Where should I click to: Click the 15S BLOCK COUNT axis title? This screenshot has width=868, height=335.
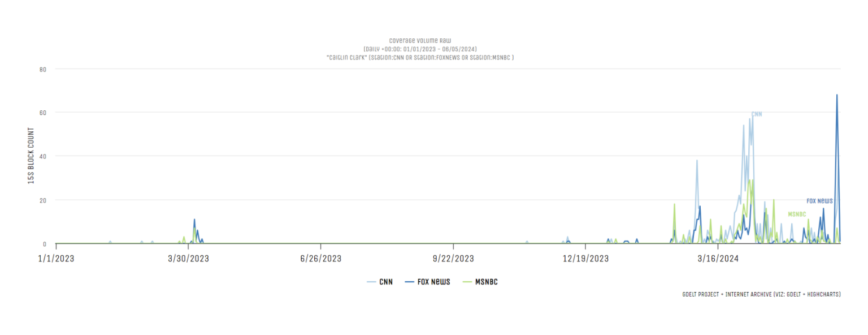(31, 156)
